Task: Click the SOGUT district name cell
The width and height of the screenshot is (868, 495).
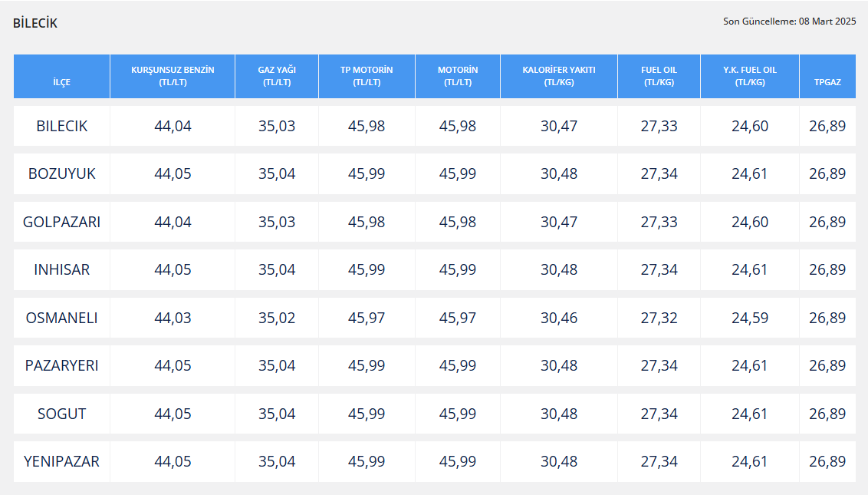Action: coord(61,414)
